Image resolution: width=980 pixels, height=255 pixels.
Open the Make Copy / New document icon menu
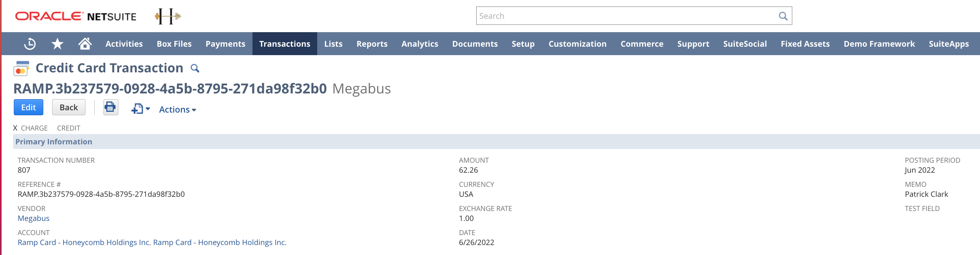[x=140, y=109]
